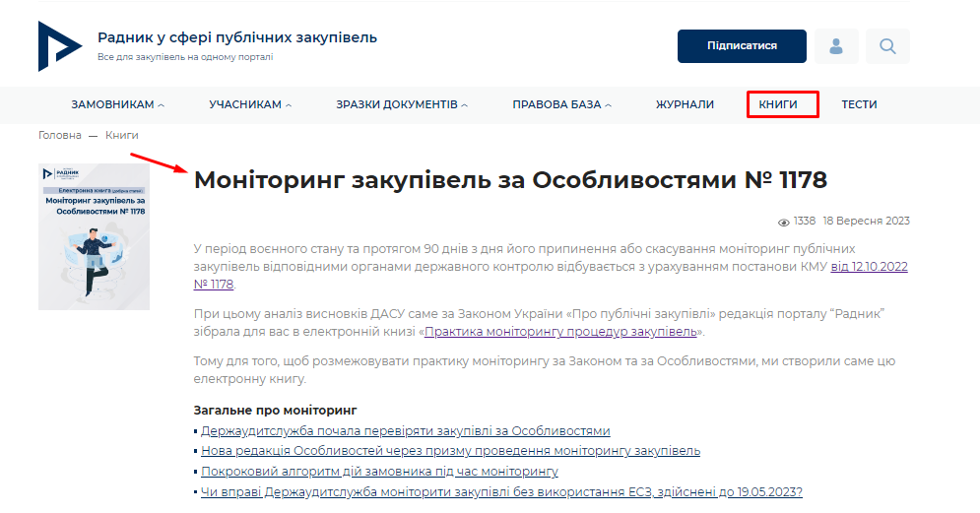
Task: Open 'Покроковий алгоритм дій замовника' link
Action: click(x=379, y=472)
